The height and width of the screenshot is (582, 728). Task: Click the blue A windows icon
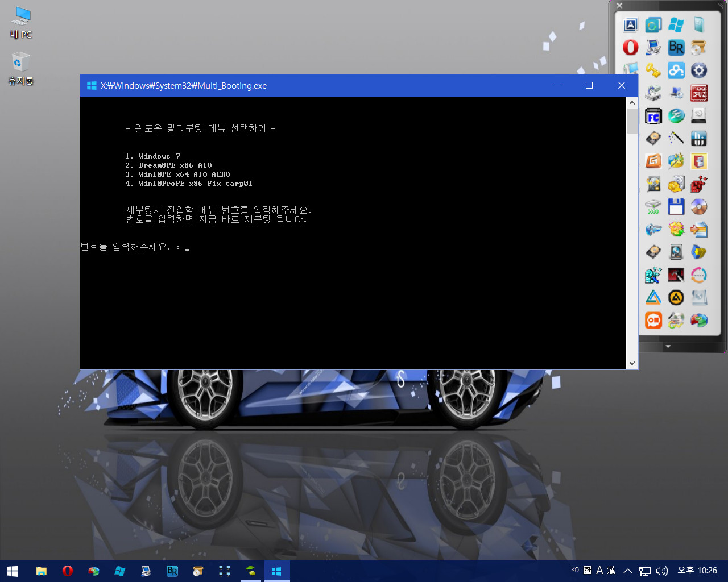pos(630,24)
